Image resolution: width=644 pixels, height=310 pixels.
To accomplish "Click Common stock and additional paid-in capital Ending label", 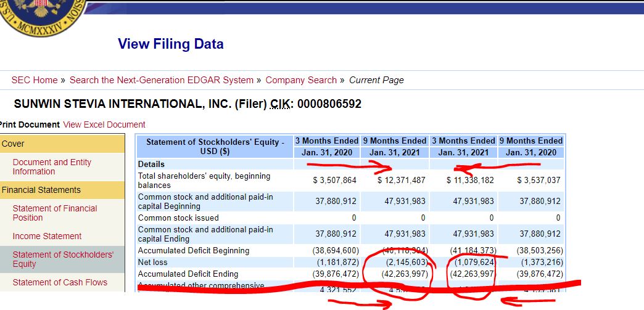I will [205, 234].
